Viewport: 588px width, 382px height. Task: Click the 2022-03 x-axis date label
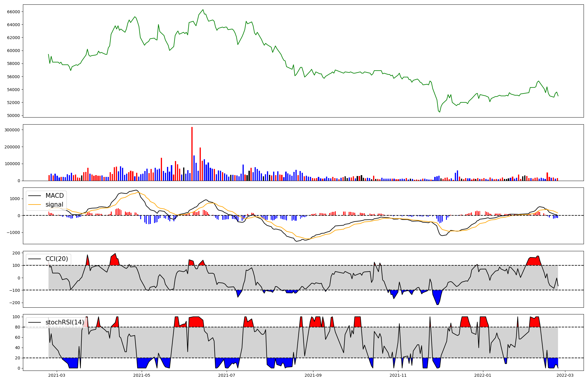pos(565,375)
